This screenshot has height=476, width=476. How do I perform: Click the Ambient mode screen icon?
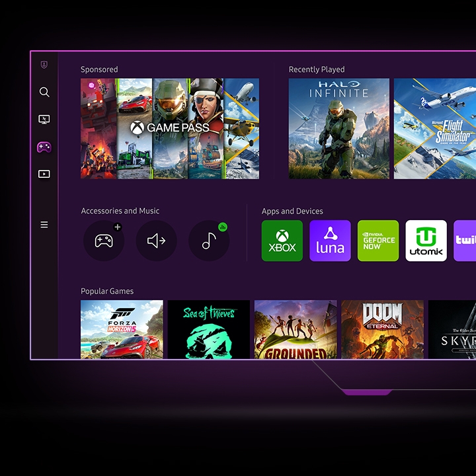[44, 120]
